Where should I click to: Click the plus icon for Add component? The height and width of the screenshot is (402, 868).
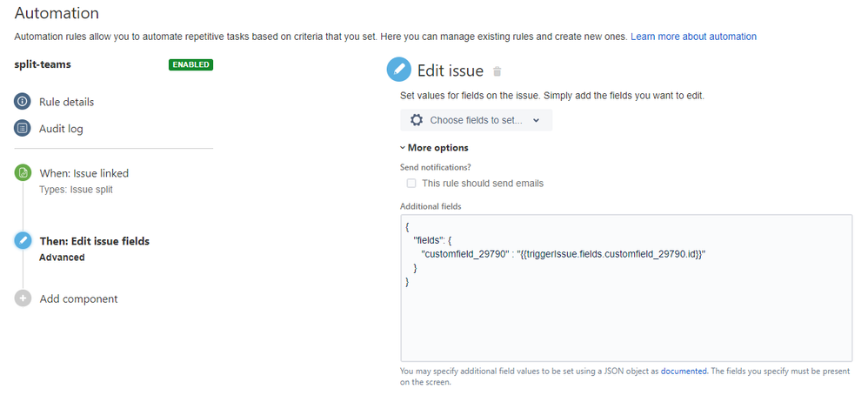pyautogui.click(x=23, y=298)
